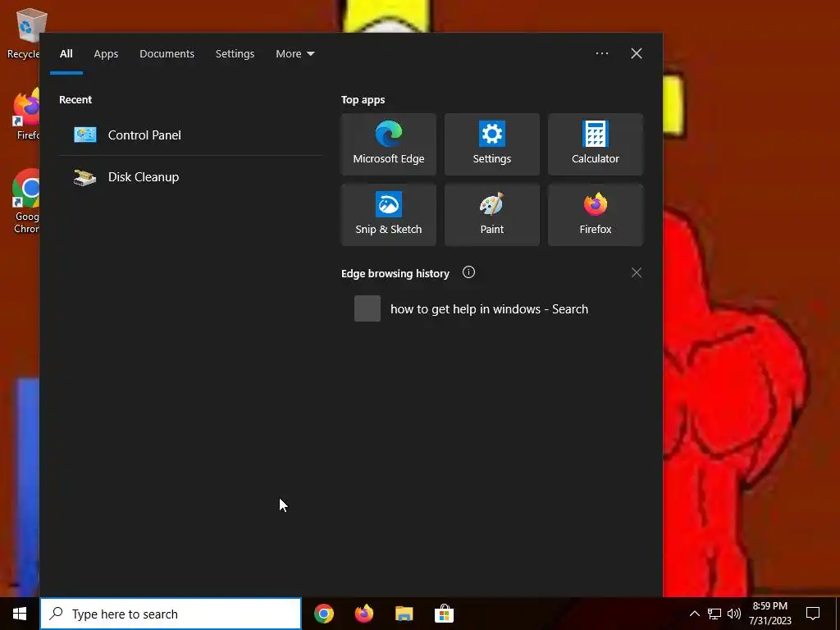Show hidden system tray icons
840x630 pixels.
(694, 614)
